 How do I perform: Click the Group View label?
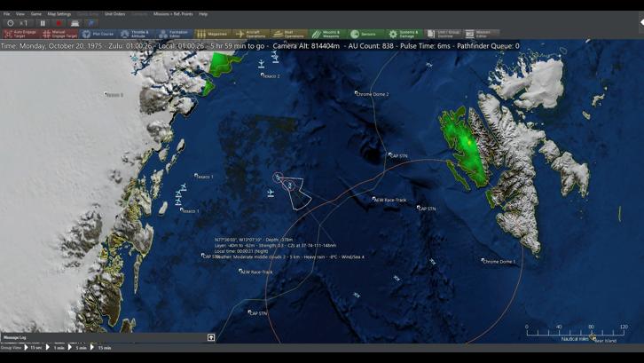coord(12,348)
